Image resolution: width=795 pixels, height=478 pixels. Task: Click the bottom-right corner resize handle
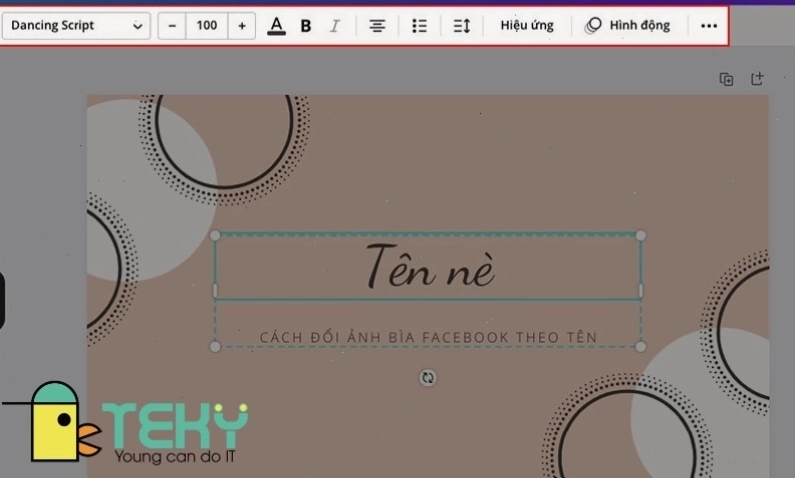[x=641, y=347]
